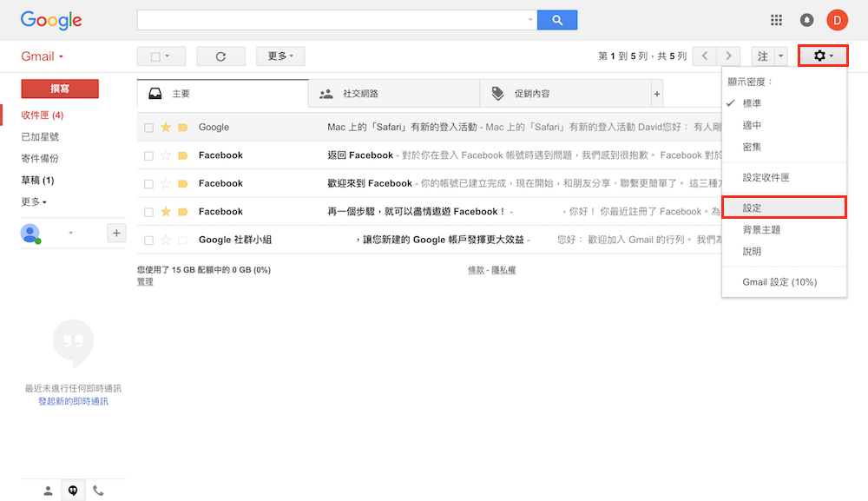The image size is (868, 501).
Task: Tick the checkbox of the first Facebook email
Action: point(148,156)
